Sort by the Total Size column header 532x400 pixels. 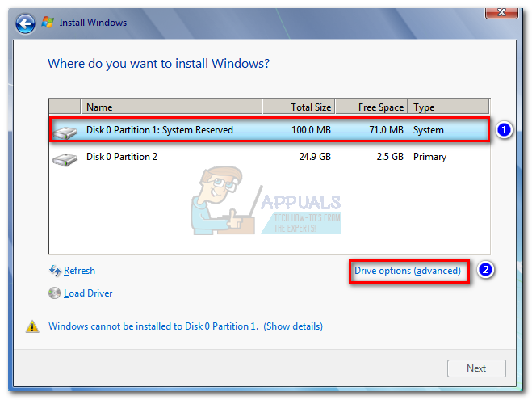[299, 107]
